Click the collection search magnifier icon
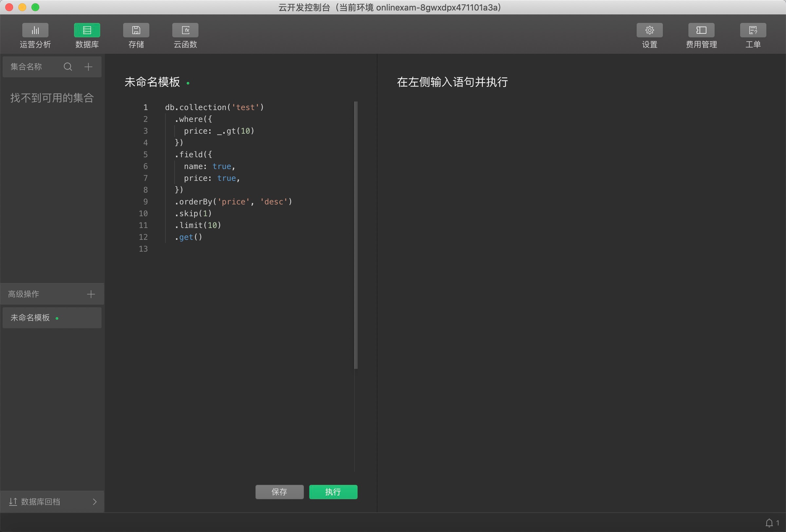The width and height of the screenshot is (786, 532). [x=68, y=67]
